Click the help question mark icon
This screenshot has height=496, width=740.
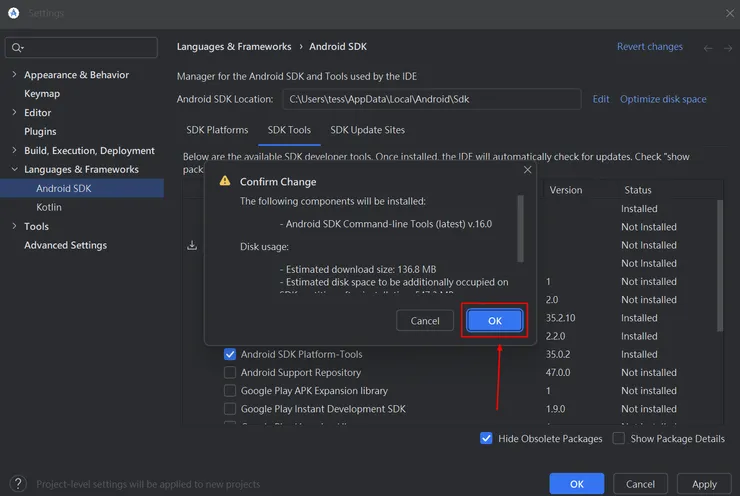click(17, 484)
